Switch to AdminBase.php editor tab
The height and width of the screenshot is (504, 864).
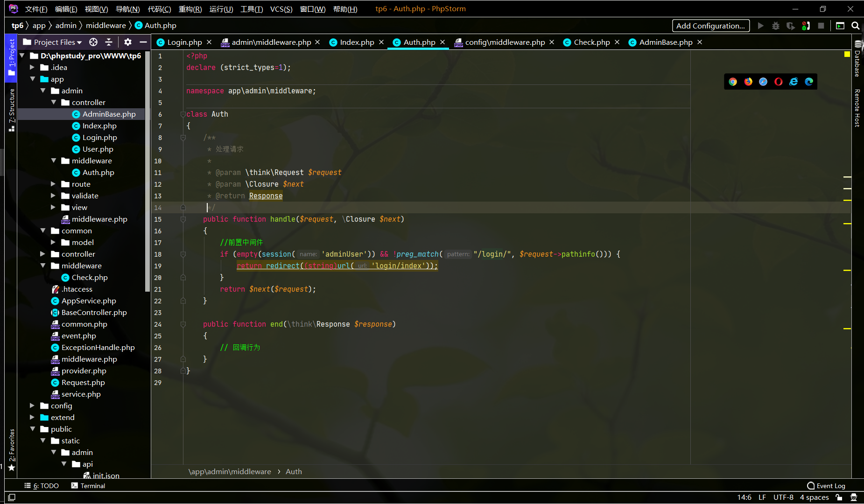665,42
